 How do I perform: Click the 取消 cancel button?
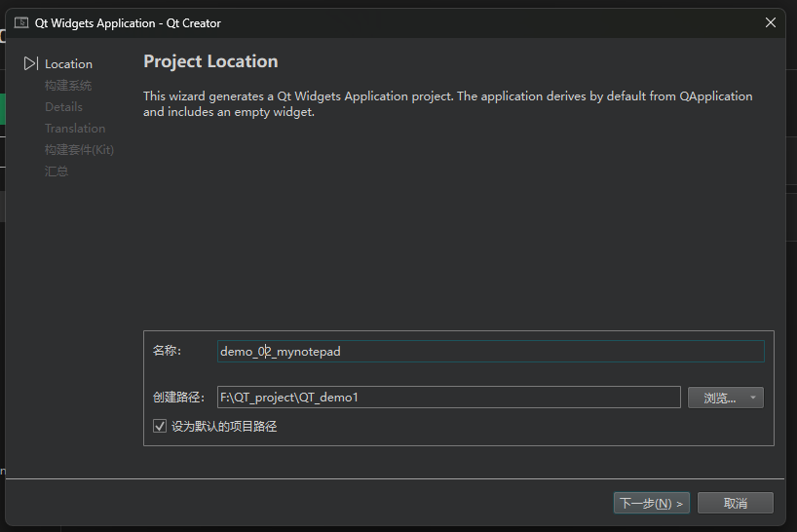click(736, 503)
